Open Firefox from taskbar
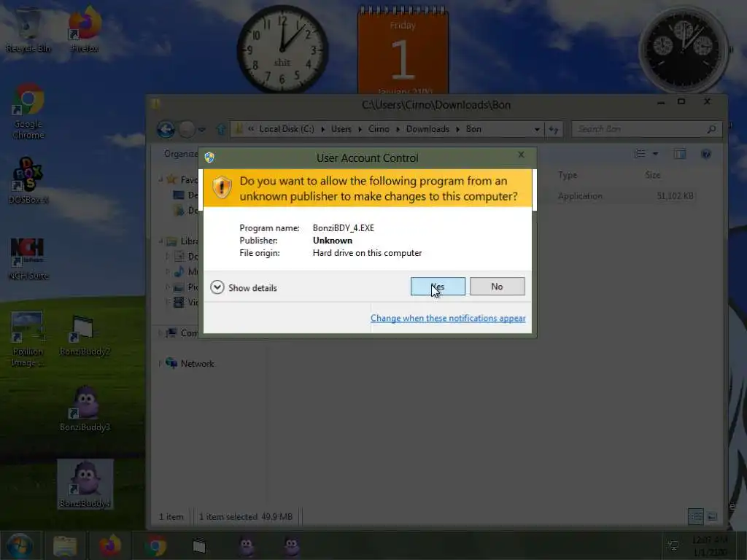 pos(110,546)
